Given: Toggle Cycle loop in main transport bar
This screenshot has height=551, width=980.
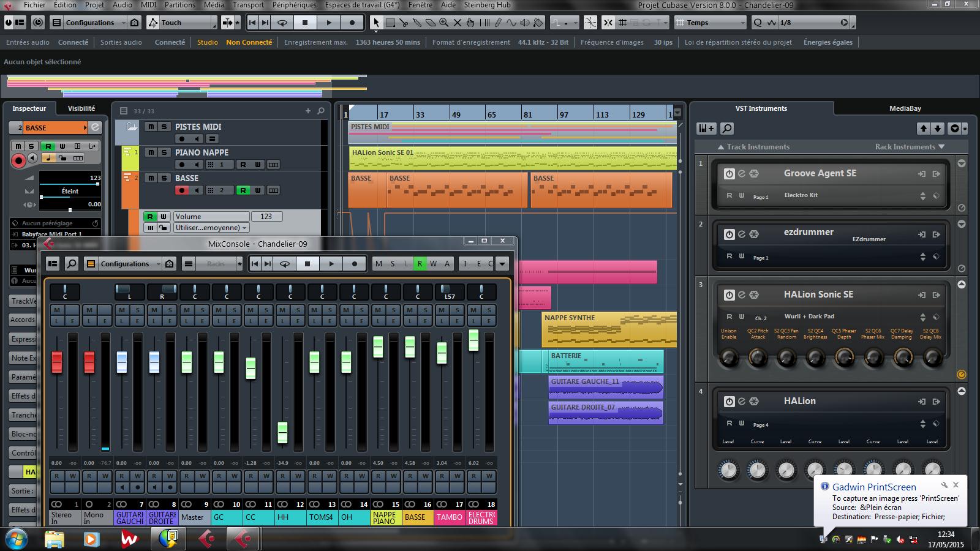Looking at the screenshot, I should 282,23.
